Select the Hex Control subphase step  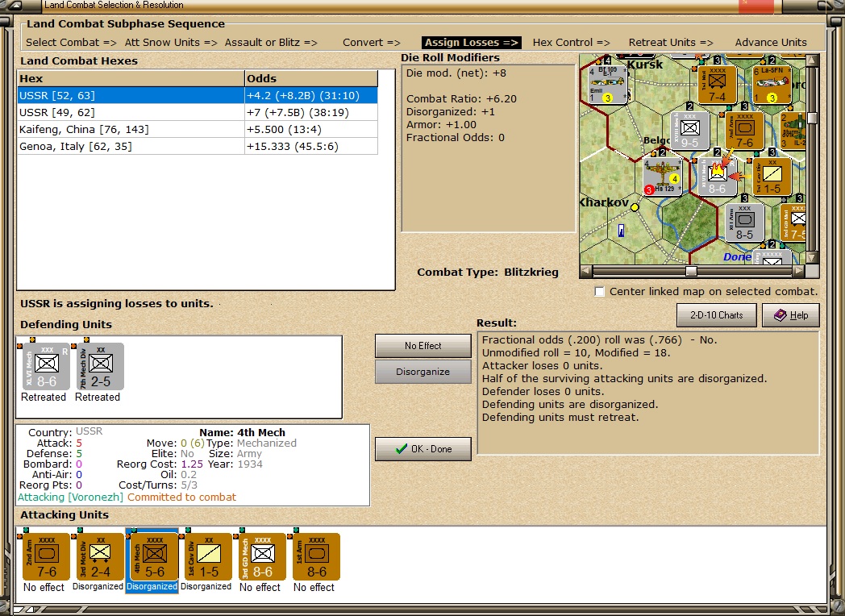571,42
